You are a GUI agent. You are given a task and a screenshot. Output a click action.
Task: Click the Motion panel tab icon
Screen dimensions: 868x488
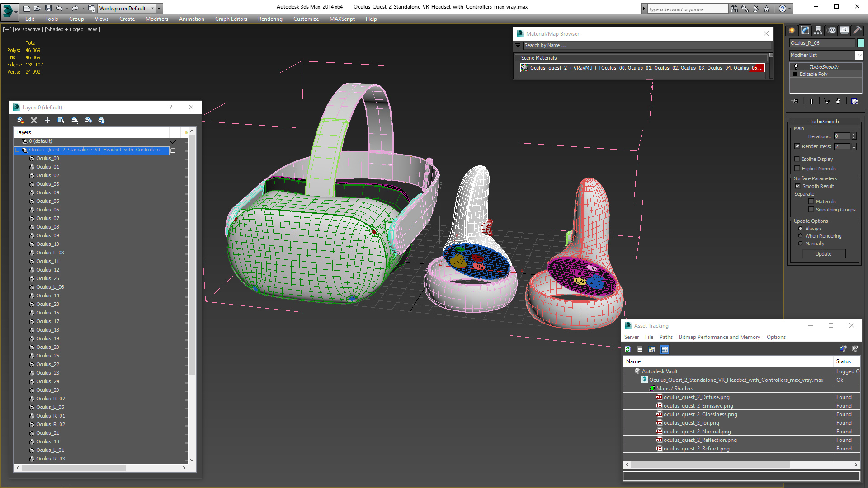(832, 30)
